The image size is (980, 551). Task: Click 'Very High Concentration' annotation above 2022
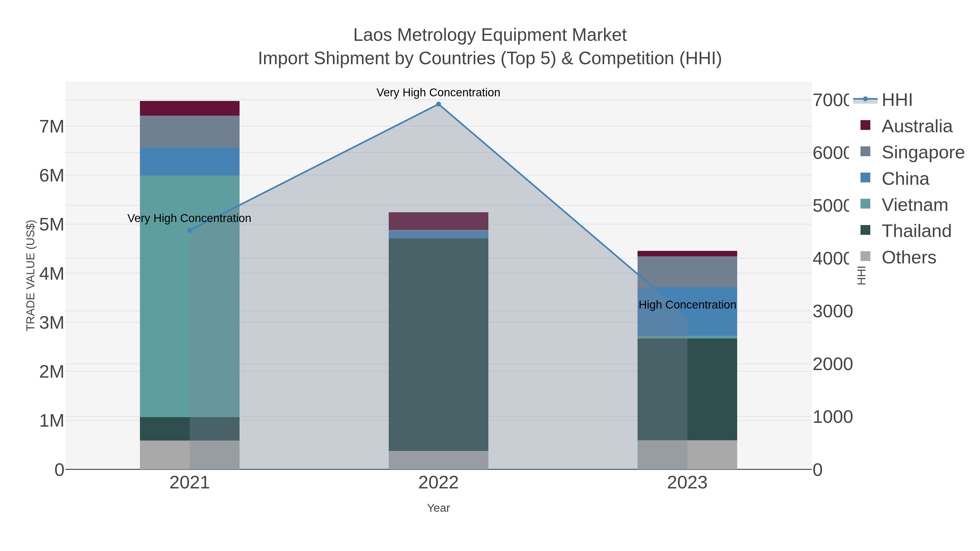point(438,93)
